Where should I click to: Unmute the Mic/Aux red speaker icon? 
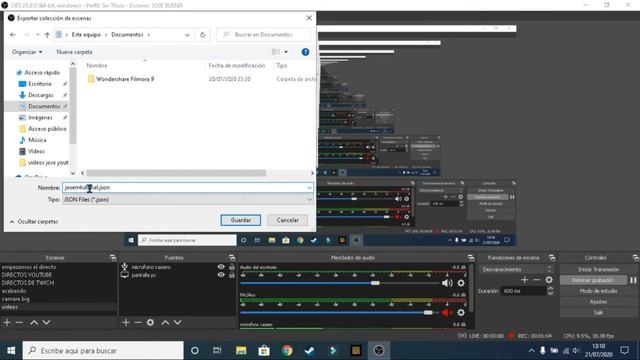(447, 313)
